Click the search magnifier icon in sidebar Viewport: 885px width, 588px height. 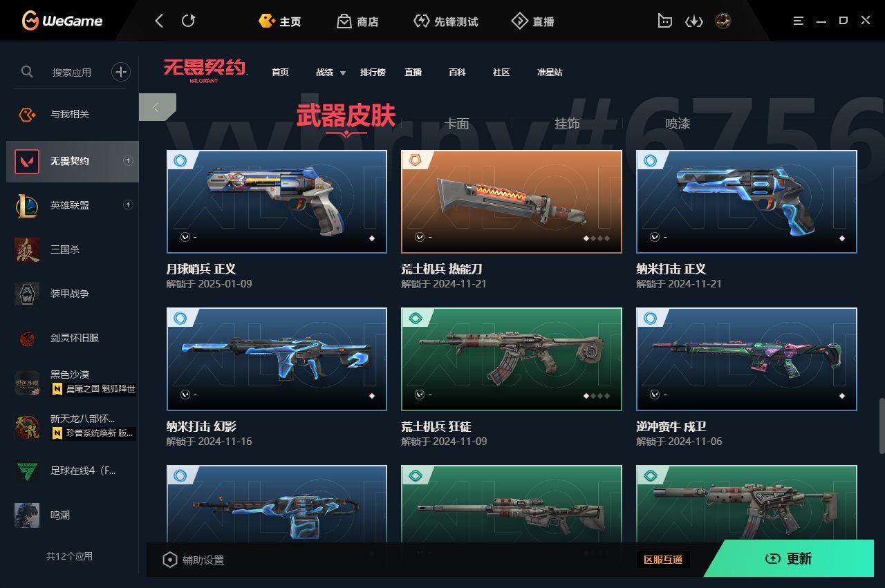[27, 71]
